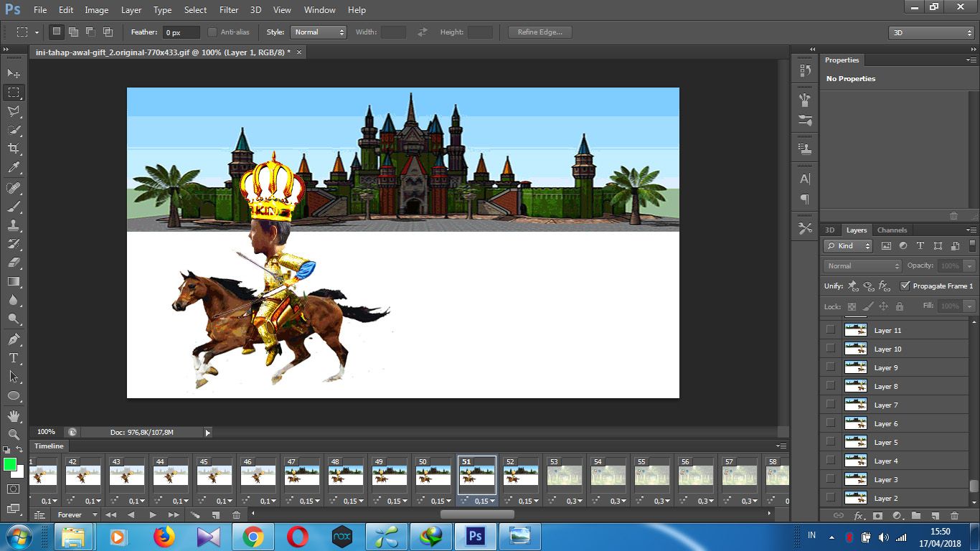This screenshot has height=551, width=980.
Task: Expand the layer filter Kind dropdown
Action: [848, 246]
